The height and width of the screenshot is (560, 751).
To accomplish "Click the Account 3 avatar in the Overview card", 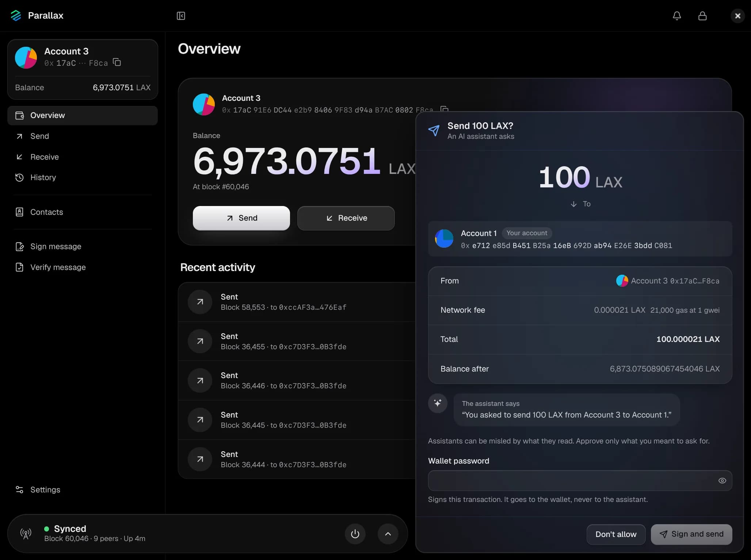I will (x=204, y=104).
